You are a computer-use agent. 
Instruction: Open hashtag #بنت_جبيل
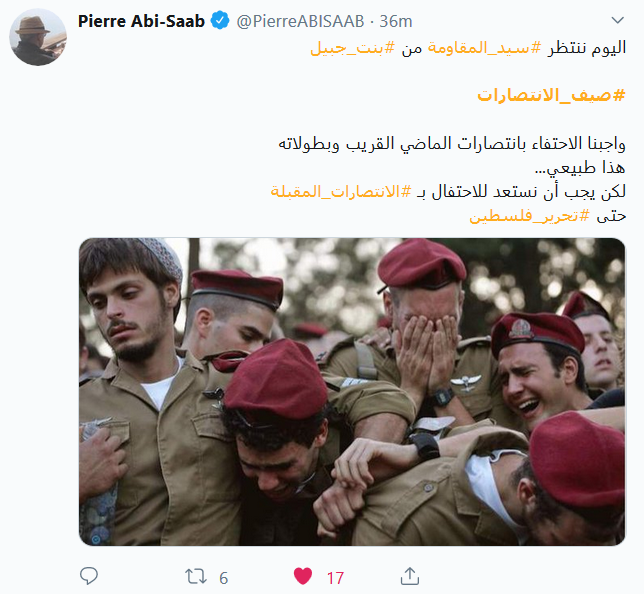pyautogui.click(x=352, y=48)
